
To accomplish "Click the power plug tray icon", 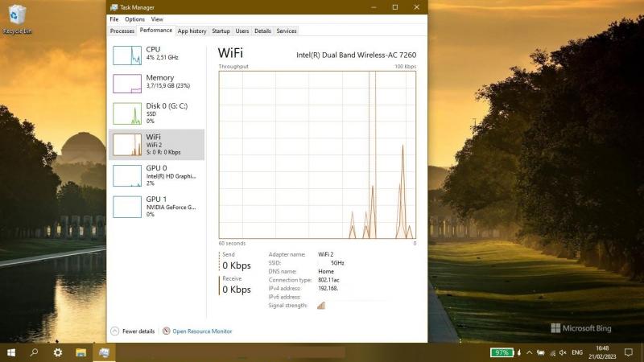I will click(541, 352).
